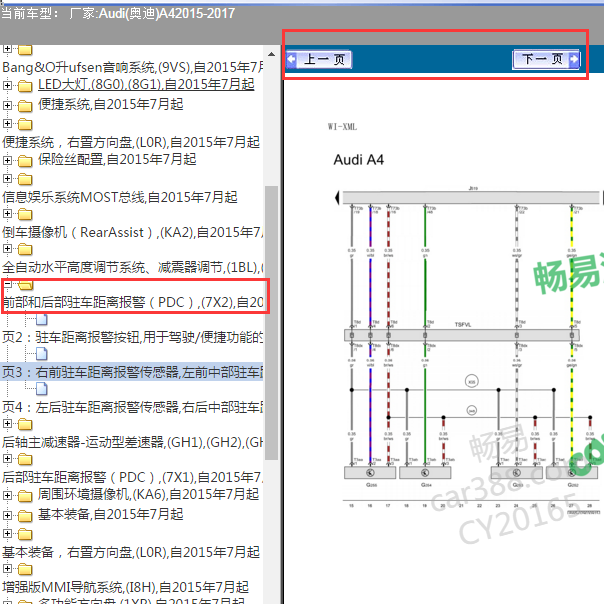The height and width of the screenshot is (604, 604).
Task: Select 全自动水平高度调节系统、减震器调节 entry
Action: pyautogui.click(x=133, y=267)
